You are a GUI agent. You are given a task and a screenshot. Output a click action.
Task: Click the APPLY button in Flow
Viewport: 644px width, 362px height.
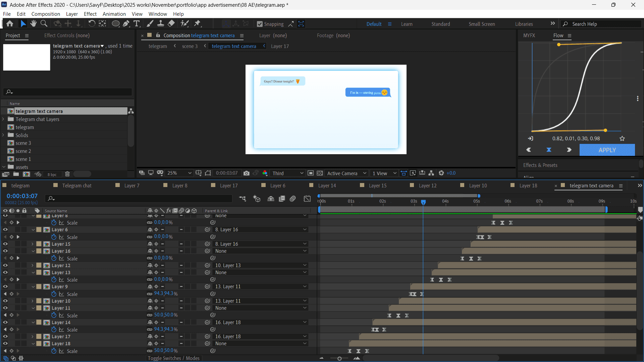coord(607,150)
